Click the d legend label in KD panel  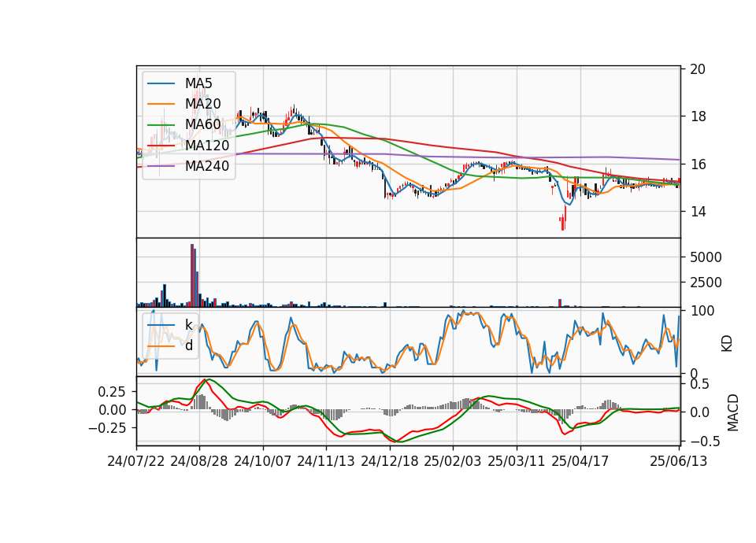pyautogui.click(x=189, y=345)
